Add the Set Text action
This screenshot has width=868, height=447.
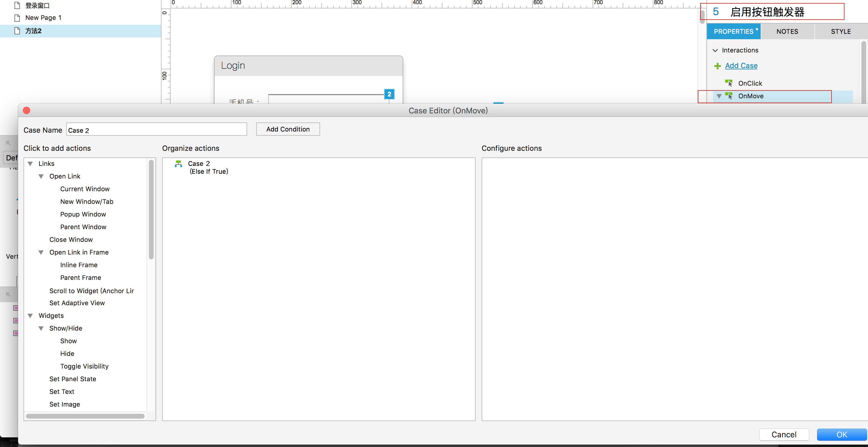(x=62, y=392)
